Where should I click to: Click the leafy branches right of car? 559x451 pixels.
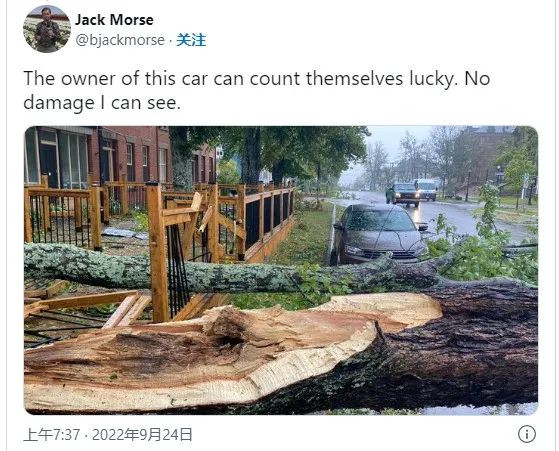485,250
